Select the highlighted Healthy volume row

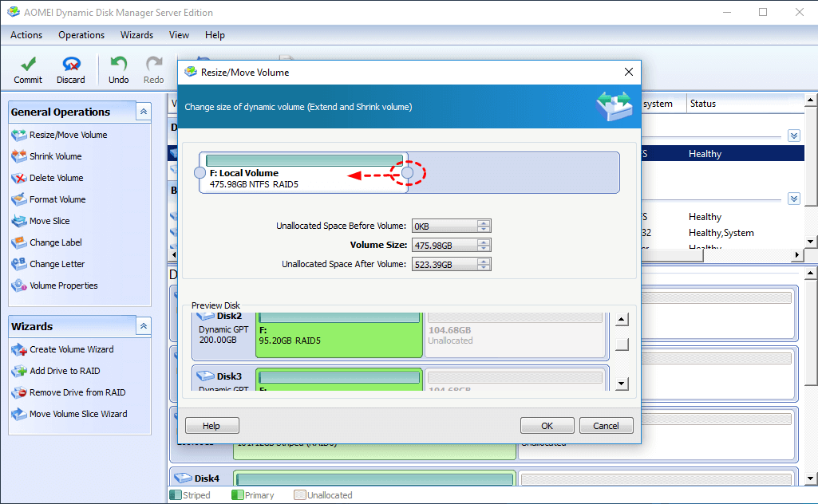click(722, 153)
